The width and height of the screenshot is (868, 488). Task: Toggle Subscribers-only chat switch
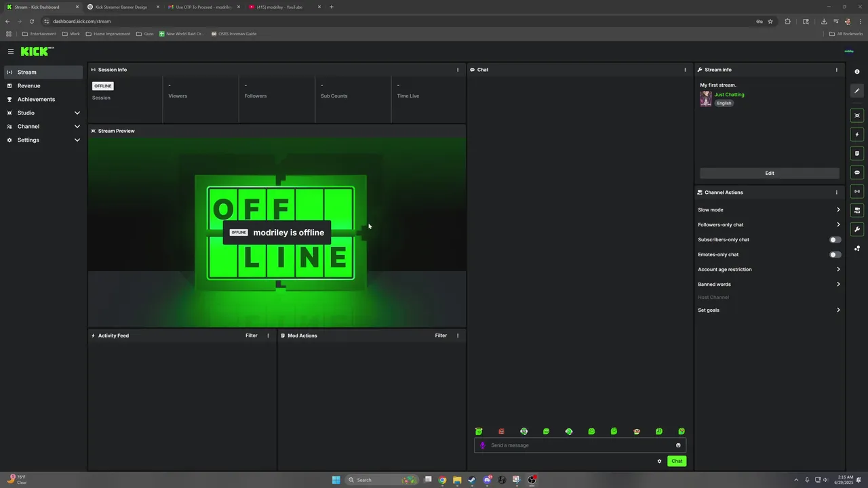tap(835, 240)
